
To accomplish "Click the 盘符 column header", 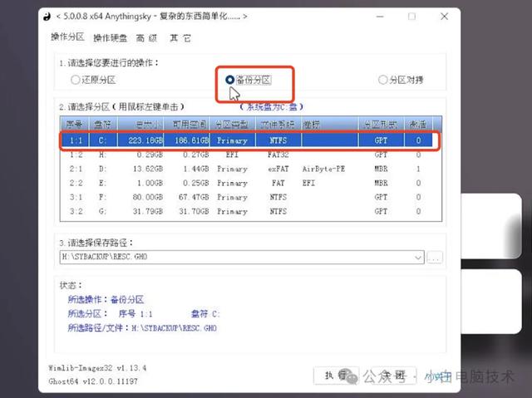I will click(103, 124).
